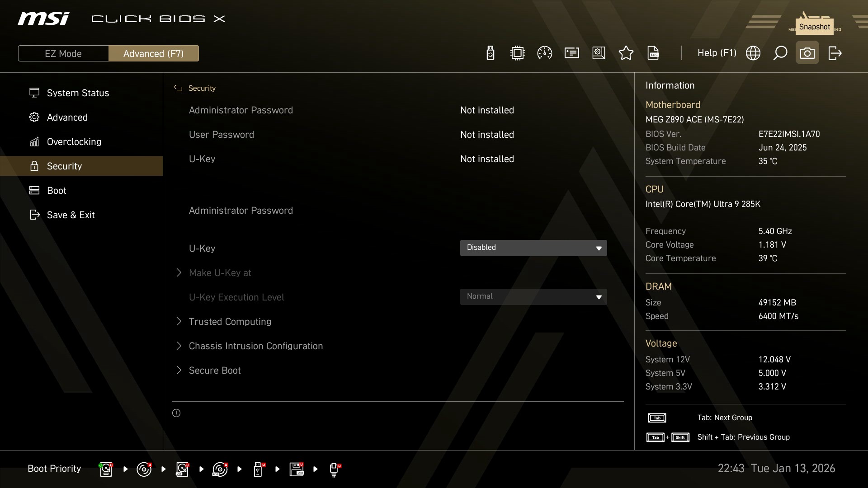Expand Secure Boot settings

point(214,371)
